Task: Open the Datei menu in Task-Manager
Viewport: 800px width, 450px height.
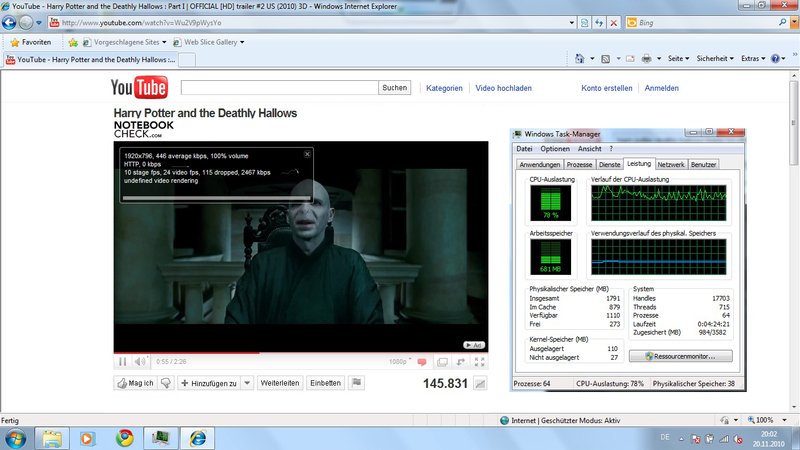Action: 524,149
